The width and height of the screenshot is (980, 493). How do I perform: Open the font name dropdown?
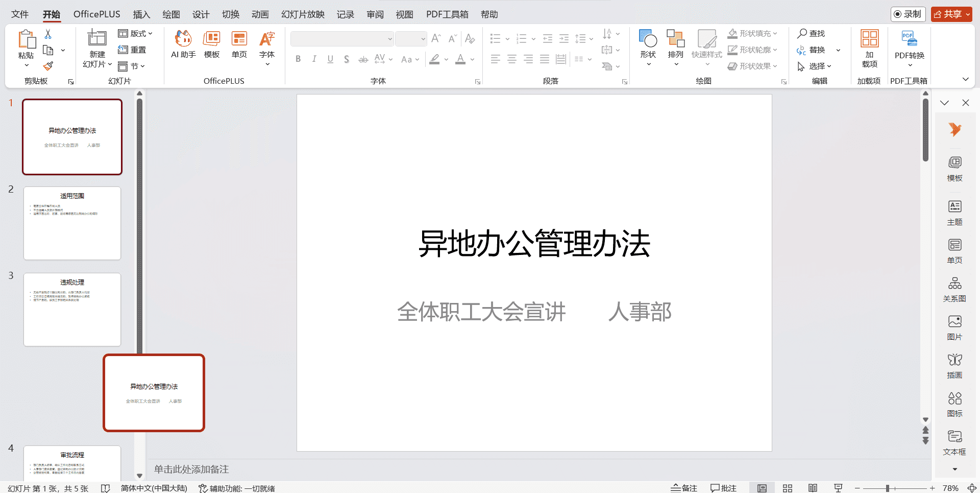(390, 39)
